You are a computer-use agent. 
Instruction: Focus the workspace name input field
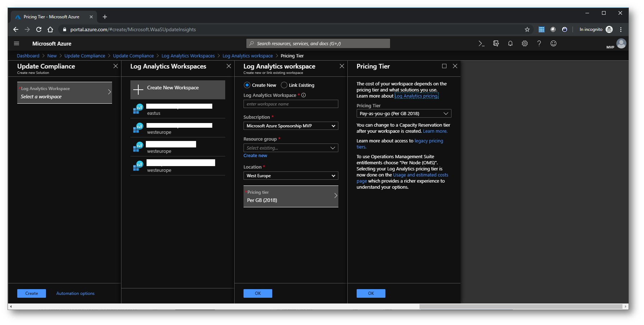[291, 104]
